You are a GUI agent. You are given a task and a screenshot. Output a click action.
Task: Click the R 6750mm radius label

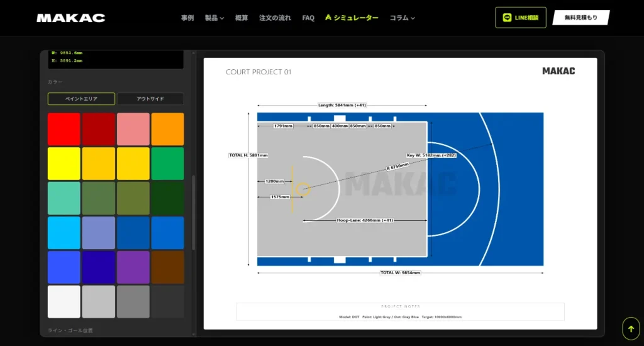pyautogui.click(x=397, y=167)
